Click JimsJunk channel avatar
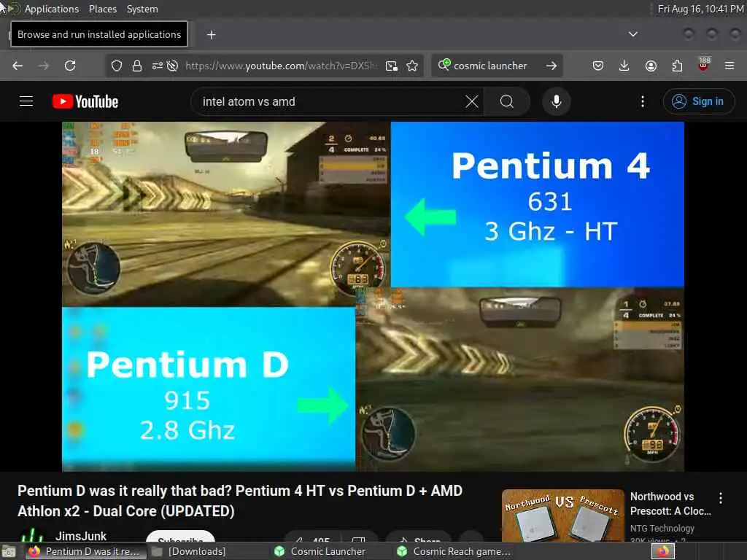 tap(32, 536)
